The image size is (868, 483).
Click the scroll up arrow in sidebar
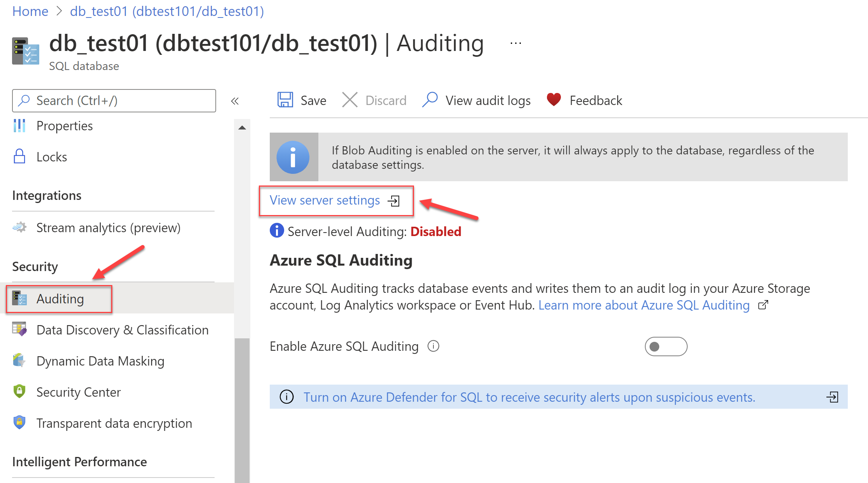point(242,128)
